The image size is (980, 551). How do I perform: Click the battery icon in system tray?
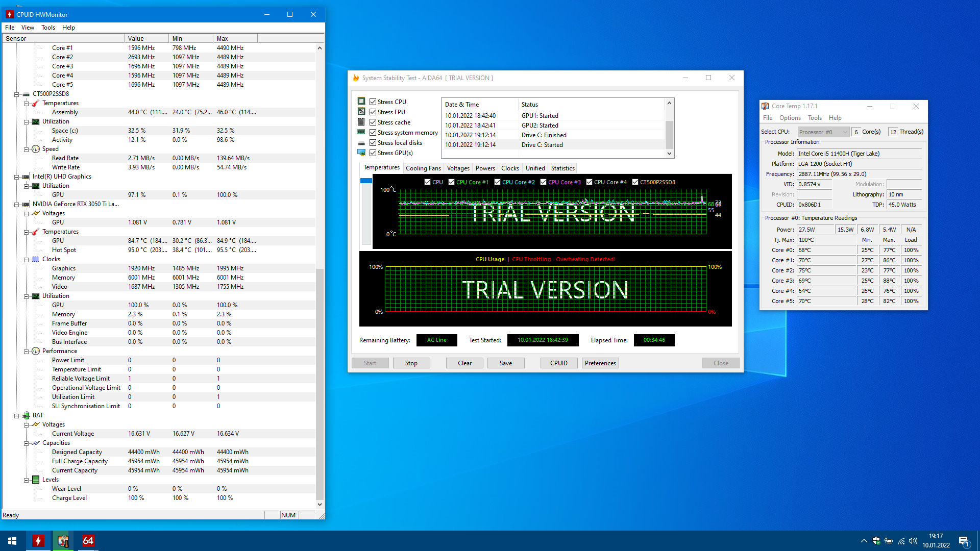pos(889,541)
